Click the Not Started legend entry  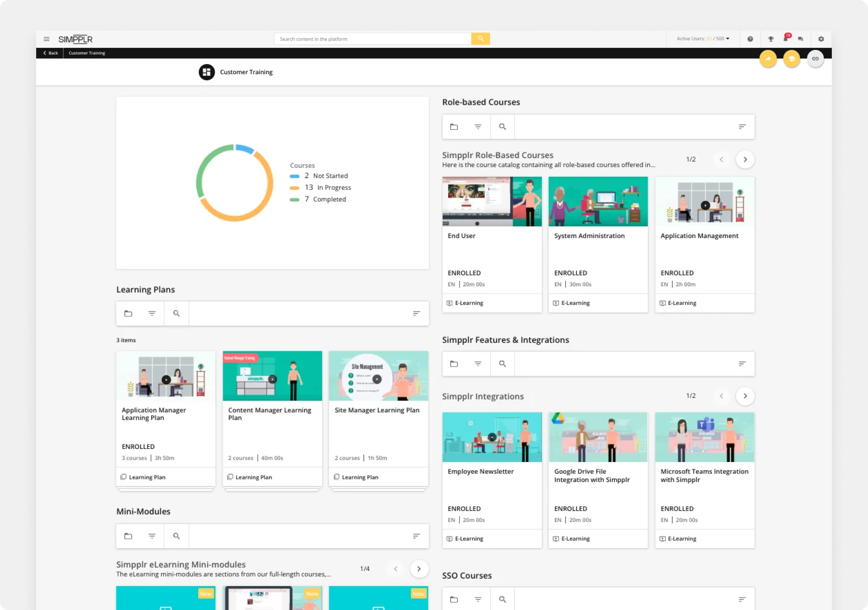(319, 176)
